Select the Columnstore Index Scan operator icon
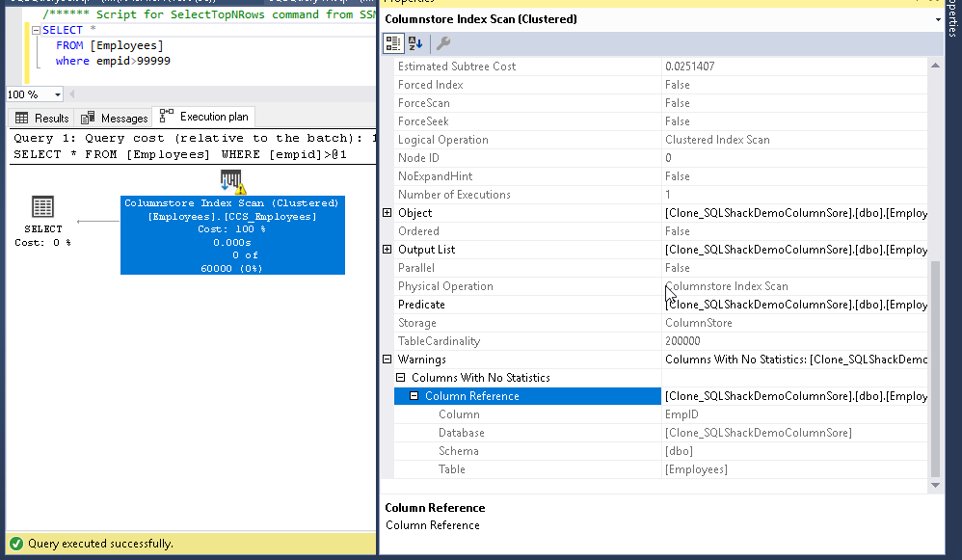The height and width of the screenshot is (560, 962). [232, 181]
